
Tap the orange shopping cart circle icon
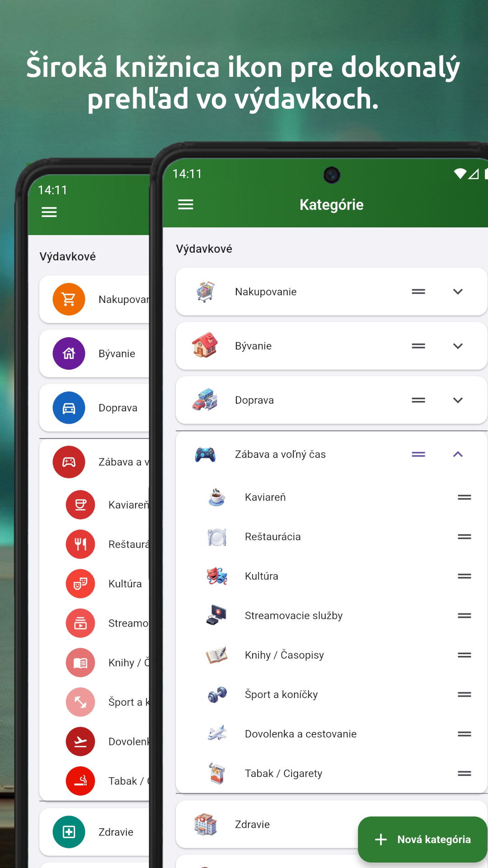(69, 299)
